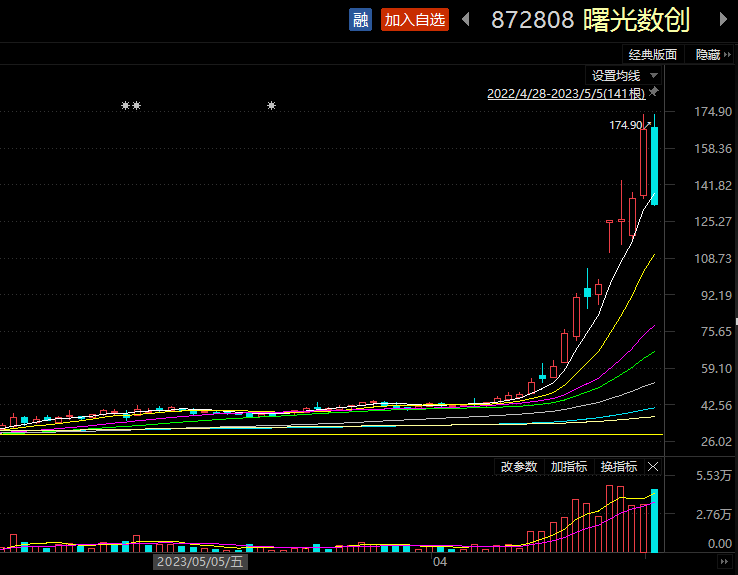This screenshot has height=575, width=738.
Task: Click 隐藏 to hide the side panel
Action: pos(713,55)
